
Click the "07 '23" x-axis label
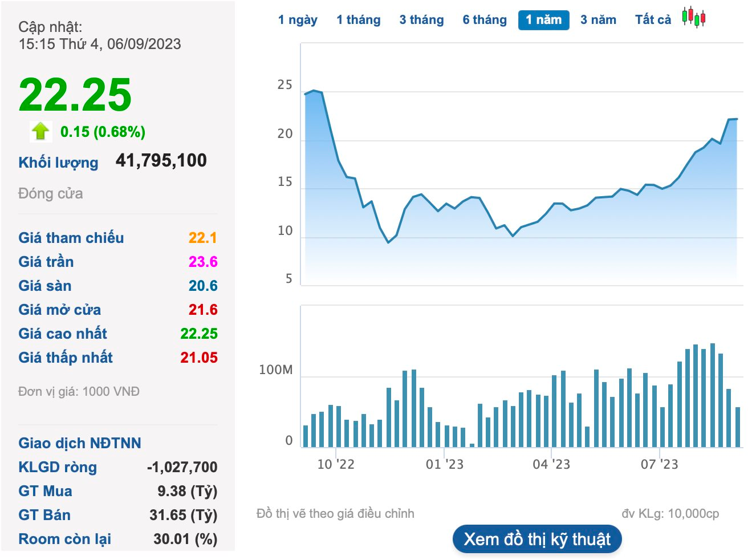pyautogui.click(x=660, y=464)
